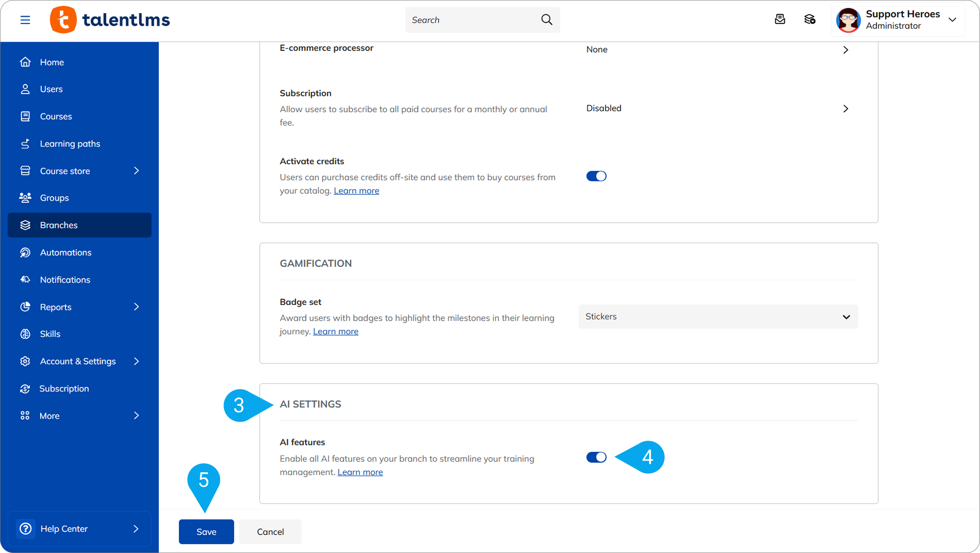Click the Home house icon in sidebar
This screenshot has width=980, height=553.
pyautogui.click(x=25, y=62)
